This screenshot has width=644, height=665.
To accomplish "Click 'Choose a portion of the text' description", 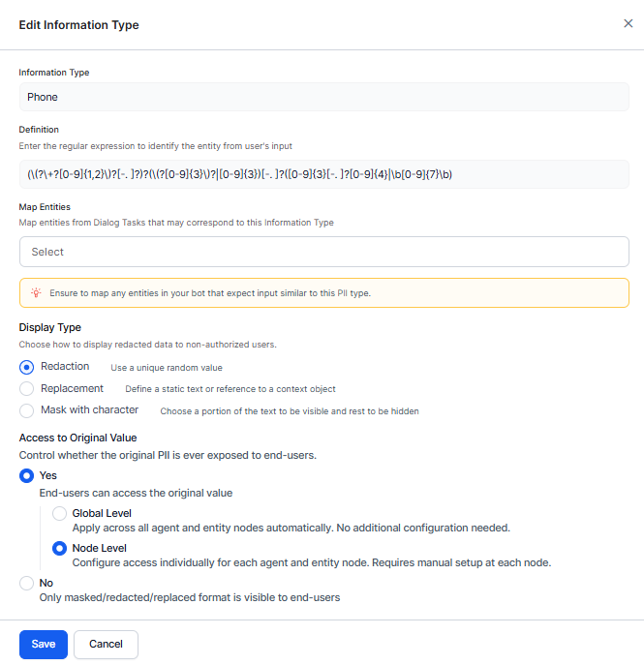I will point(290,411).
